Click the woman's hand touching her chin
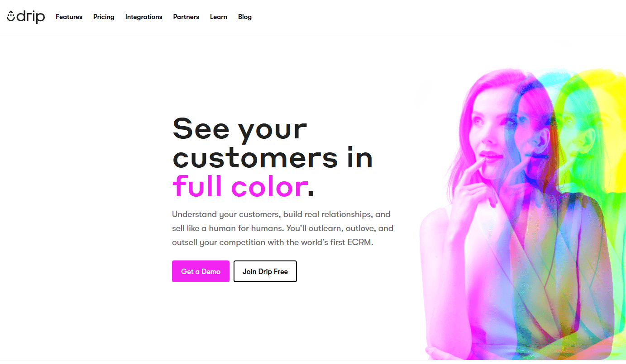The image size is (626, 364). pos(471,185)
